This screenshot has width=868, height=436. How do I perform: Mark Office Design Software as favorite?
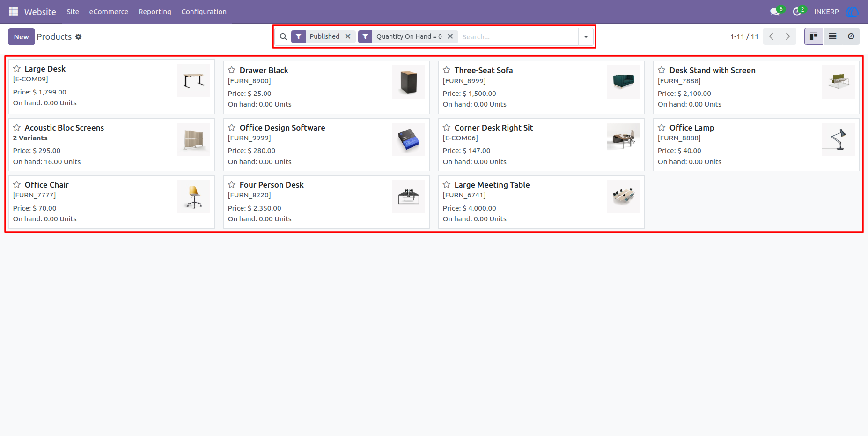(x=232, y=128)
